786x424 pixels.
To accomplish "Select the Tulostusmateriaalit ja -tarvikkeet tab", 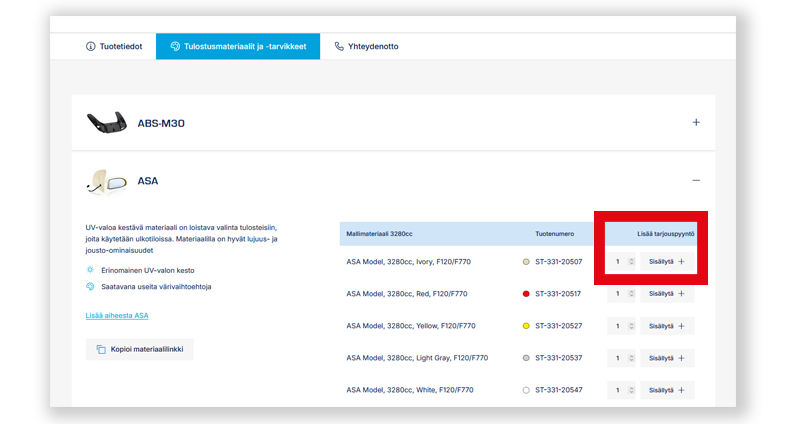I will [237, 46].
